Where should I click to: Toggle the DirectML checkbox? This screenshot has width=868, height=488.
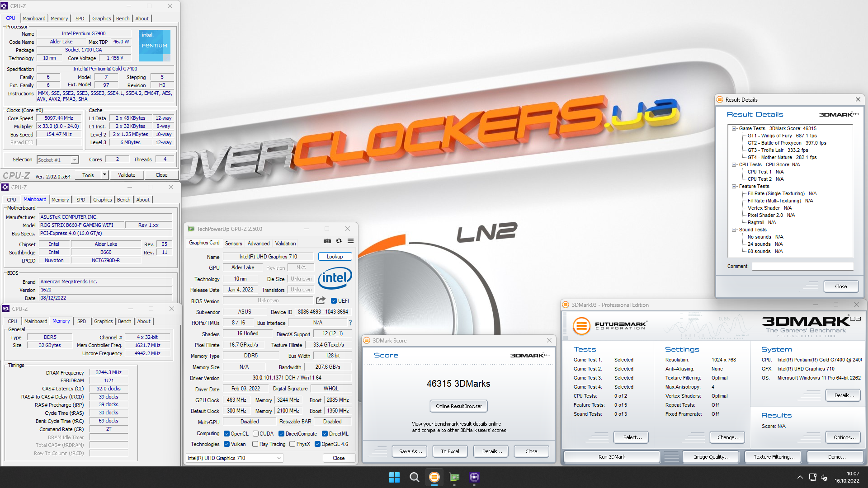(325, 434)
